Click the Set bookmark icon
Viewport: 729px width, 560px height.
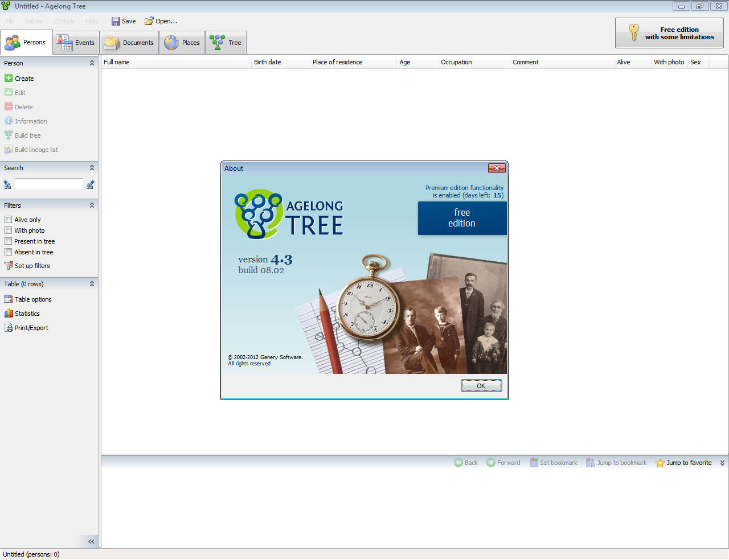point(534,463)
